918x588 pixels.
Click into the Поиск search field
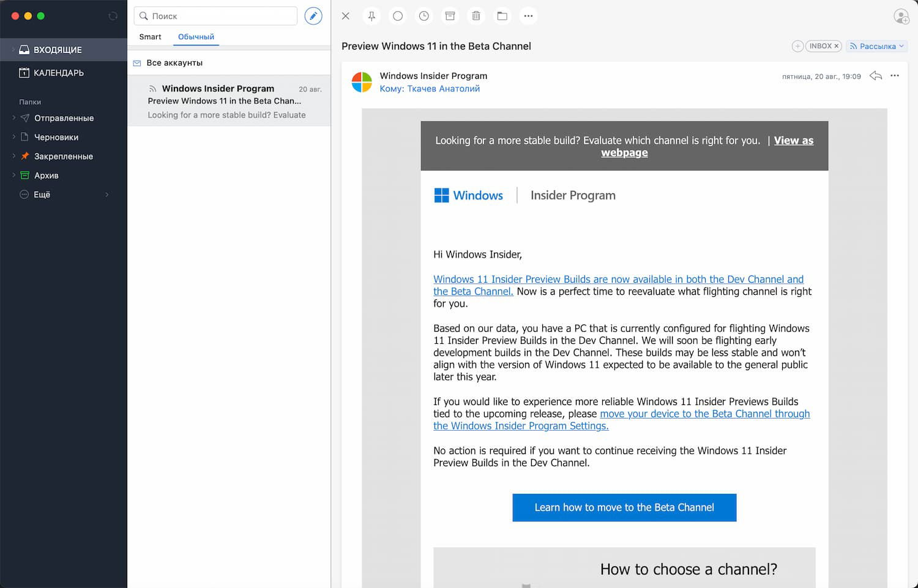(x=220, y=16)
